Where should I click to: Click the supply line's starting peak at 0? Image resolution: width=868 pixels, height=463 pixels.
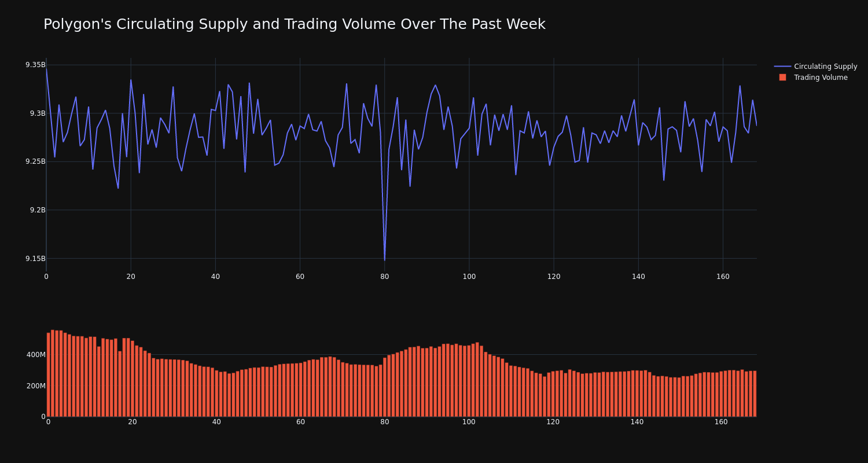tap(46, 68)
